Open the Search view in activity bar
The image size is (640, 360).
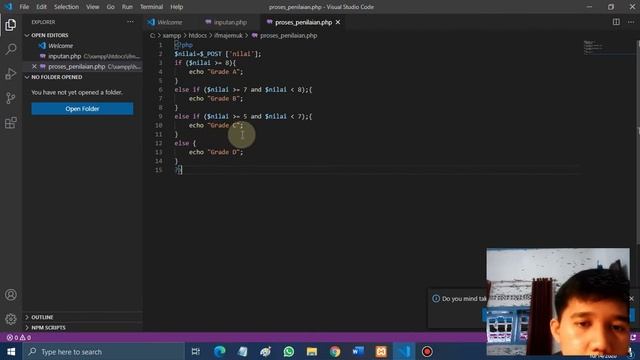tap(11, 49)
